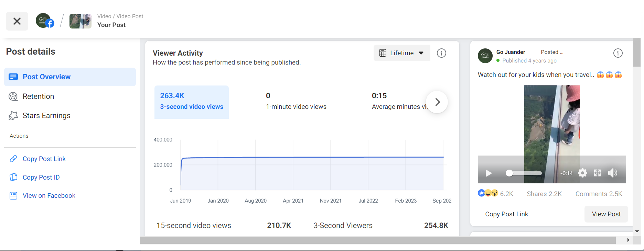Seek using the video progress slider
Image resolution: width=644 pixels, height=251 pixels.
pyautogui.click(x=524, y=173)
